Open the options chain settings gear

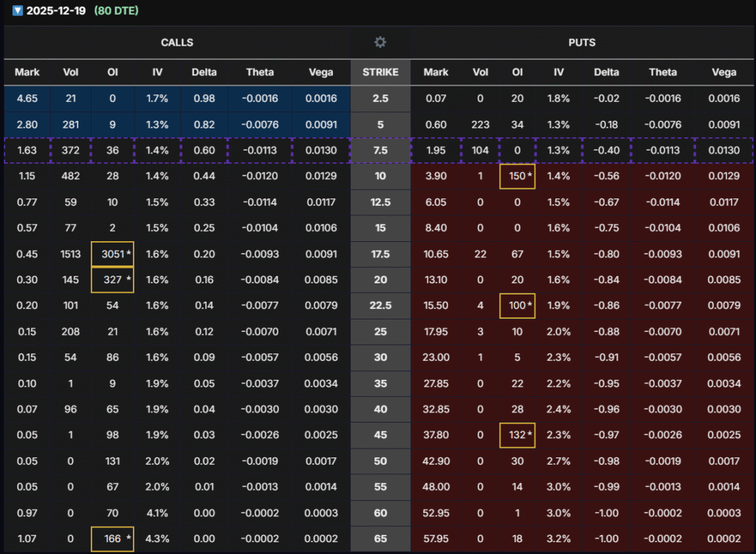(x=380, y=42)
